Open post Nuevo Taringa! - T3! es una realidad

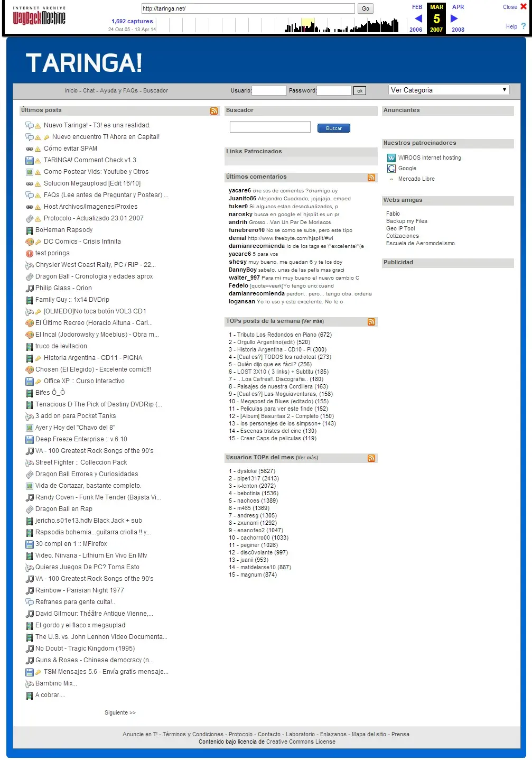97,126
